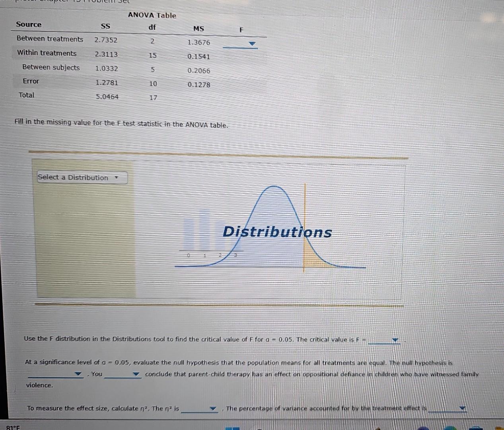Click the Error SS value 1.2781
Image resolution: width=504 pixels, height=430 pixels.
(x=107, y=83)
